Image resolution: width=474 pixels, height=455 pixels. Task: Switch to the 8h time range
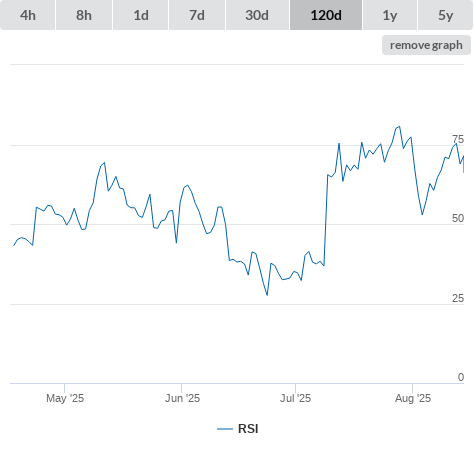pos(84,15)
